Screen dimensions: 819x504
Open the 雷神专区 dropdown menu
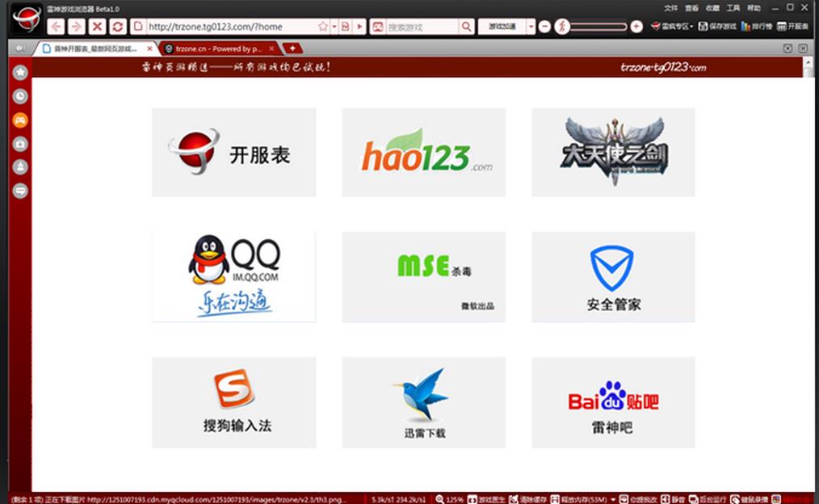[671, 27]
